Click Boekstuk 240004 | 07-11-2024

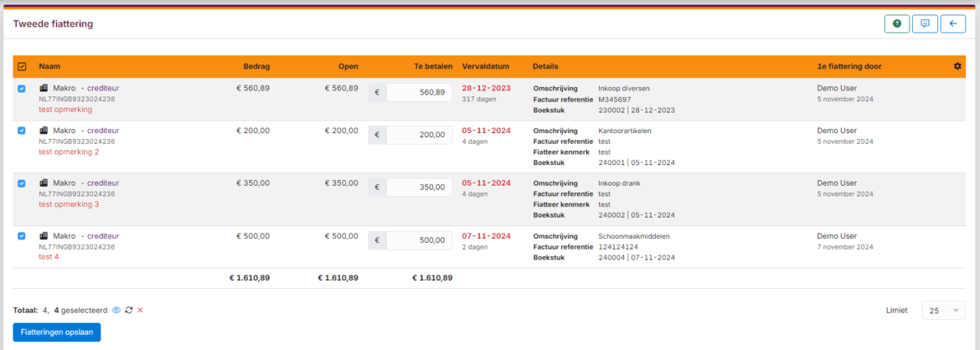[637, 258]
